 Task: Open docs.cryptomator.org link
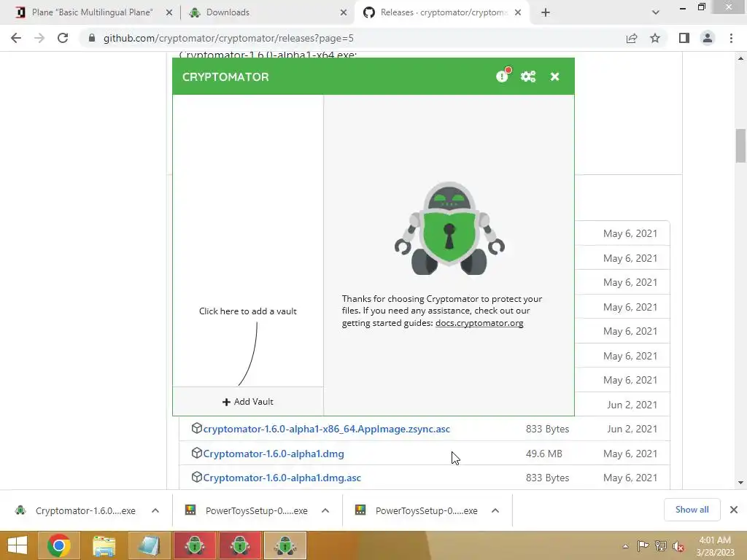click(x=479, y=323)
